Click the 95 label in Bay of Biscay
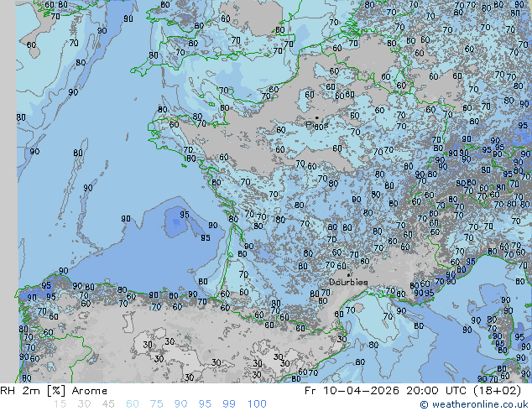Image resolution: width=532 pixels, height=411 pixels. pos(184,215)
